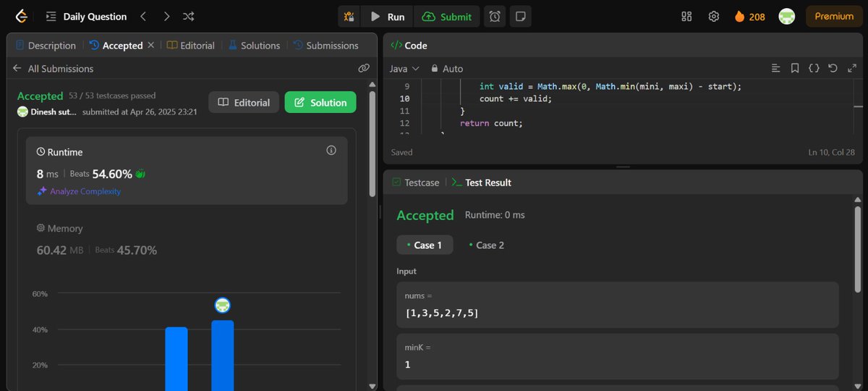Image resolution: width=868 pixels, height=391 pixels.
Task: Click the shorter blue bar in the chart
Action: pos(176,359)
